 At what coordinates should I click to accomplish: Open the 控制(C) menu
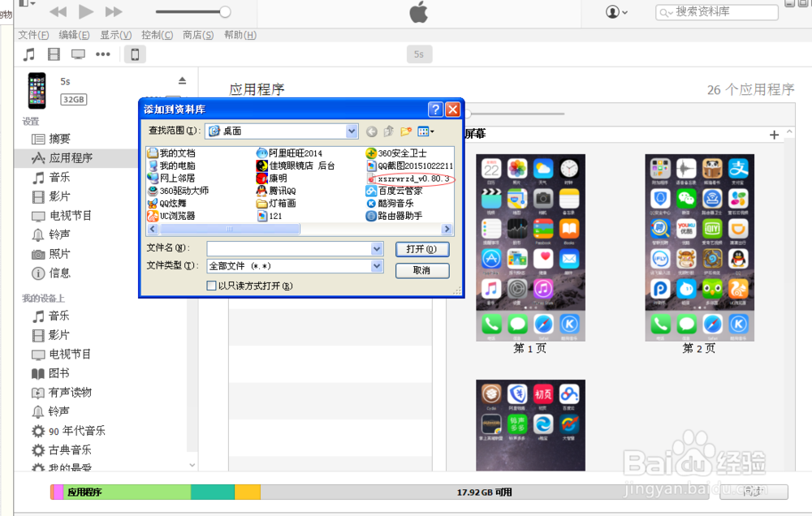[157, 35]
